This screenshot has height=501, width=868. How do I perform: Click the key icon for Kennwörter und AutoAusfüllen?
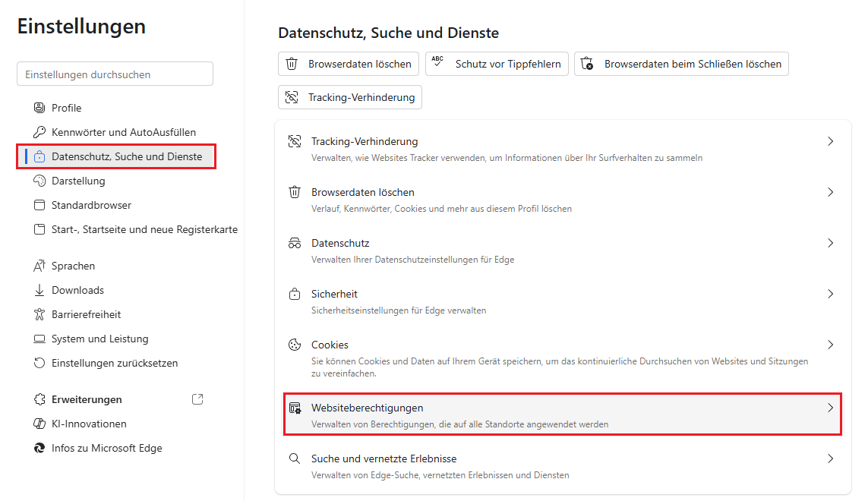pyautogui.click(x=39, y=132)
